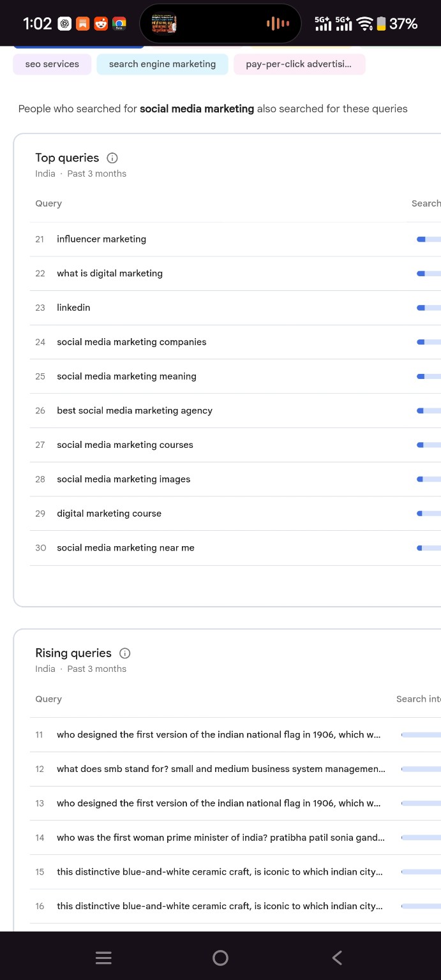The image size is (441, 980).
Task: Tap interest bar for smb rising query
Action: pos(421,769)
